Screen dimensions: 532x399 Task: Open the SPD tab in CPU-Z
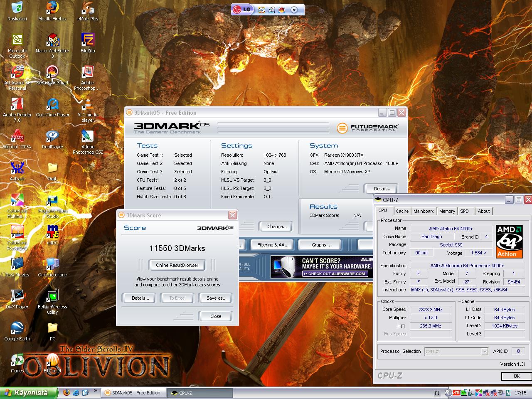[x=464, y=211]
